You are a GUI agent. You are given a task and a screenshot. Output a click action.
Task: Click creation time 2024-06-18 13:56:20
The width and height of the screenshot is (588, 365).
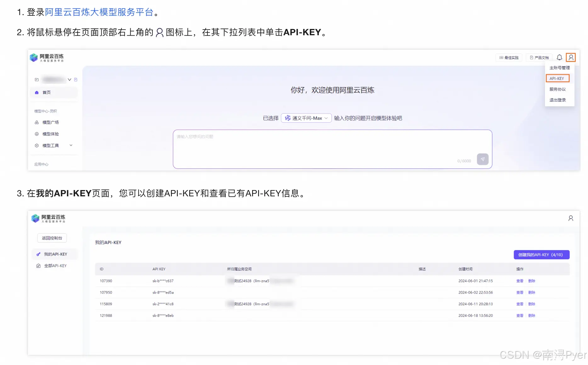[475, 315]
